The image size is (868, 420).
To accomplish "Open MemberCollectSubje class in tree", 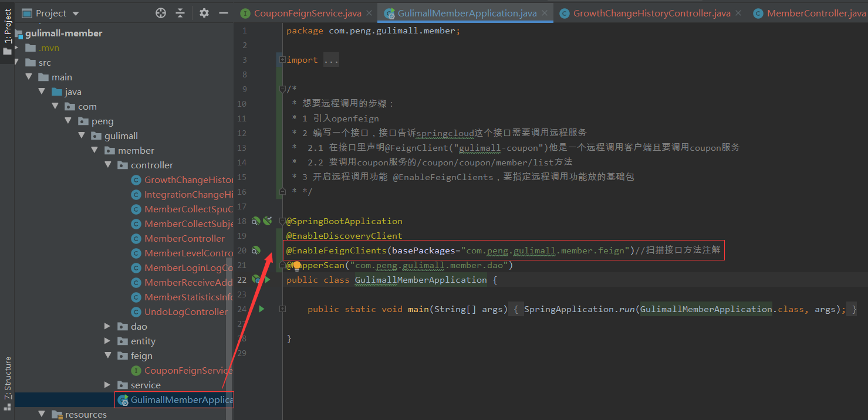I will (x=188, y=224).
